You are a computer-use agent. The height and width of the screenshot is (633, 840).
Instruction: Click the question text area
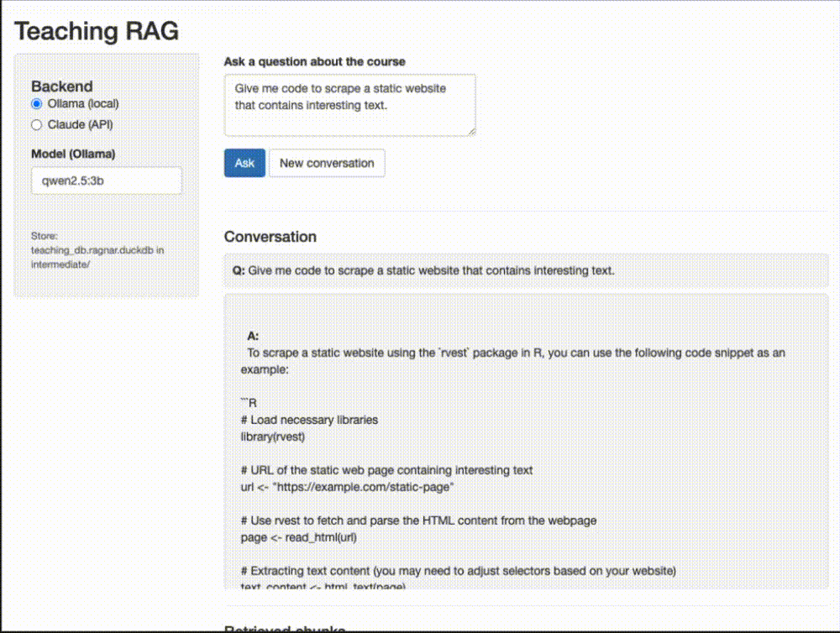click(x=349, y=104)
